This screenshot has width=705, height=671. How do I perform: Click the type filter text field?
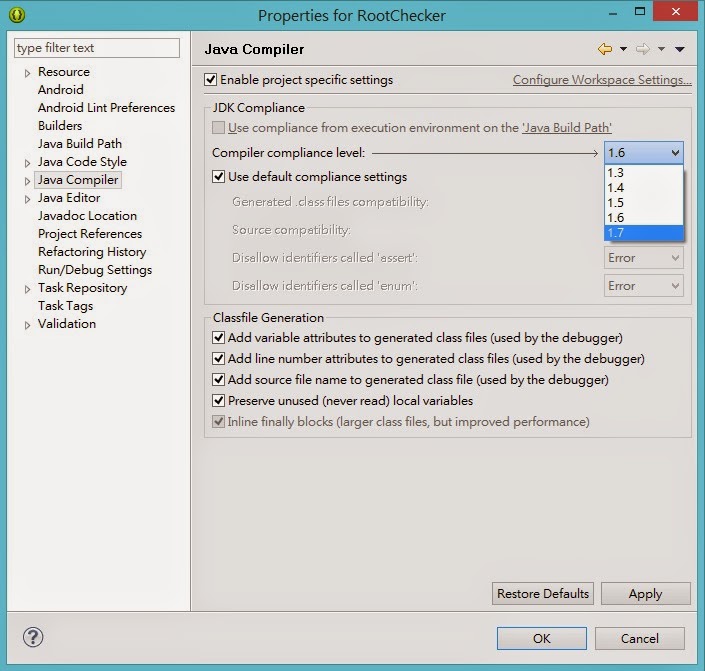click(x=97, y=48)
